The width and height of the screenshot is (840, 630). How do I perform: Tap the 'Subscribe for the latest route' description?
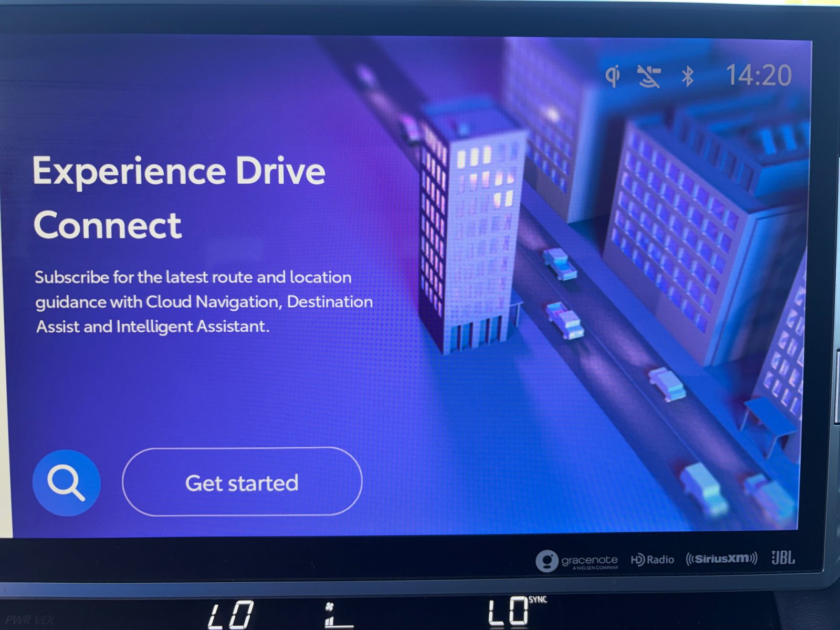coord(204,302)
